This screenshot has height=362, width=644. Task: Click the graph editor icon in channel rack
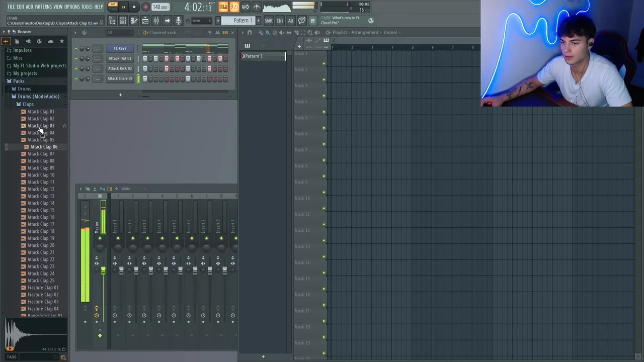[217, 33]
